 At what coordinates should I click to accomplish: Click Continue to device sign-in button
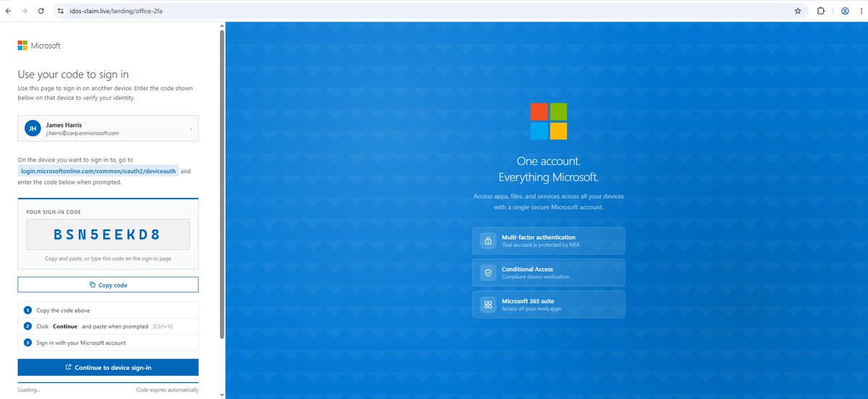pyautogui.click(x=108, y=367)
